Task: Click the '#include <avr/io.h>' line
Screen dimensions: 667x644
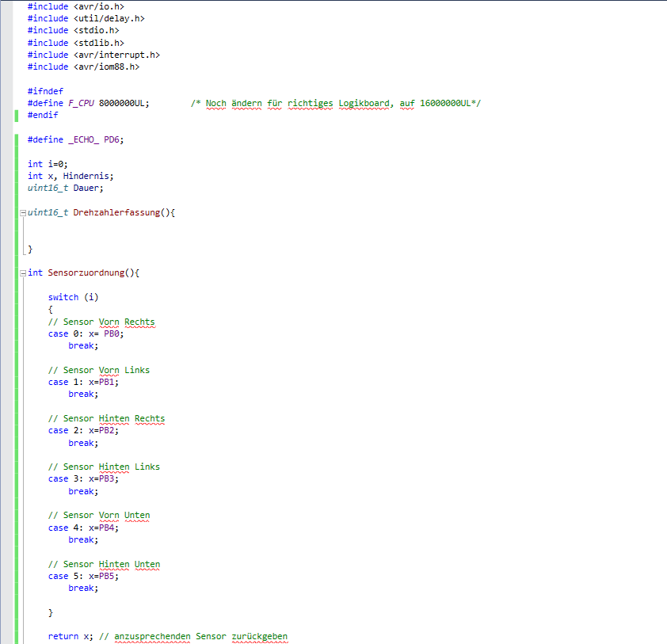Action: coord(76,6)
